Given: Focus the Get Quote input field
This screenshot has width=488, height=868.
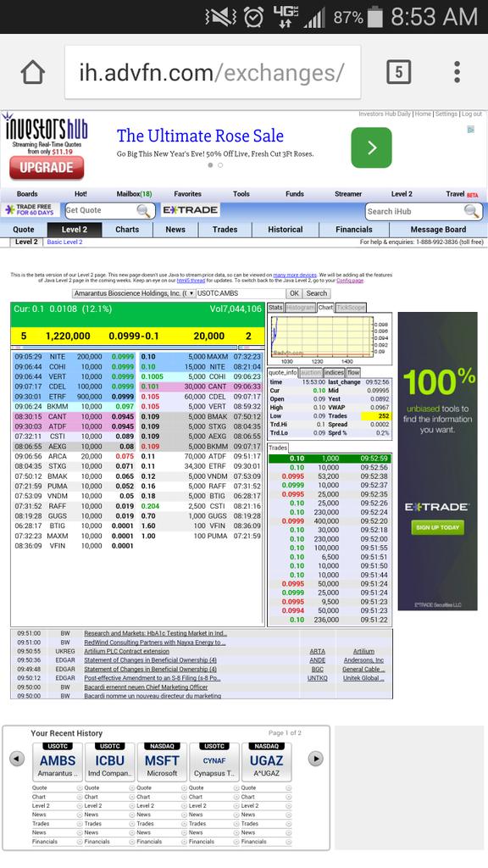Looking at the screenshot, I should [x=101, y=210].
